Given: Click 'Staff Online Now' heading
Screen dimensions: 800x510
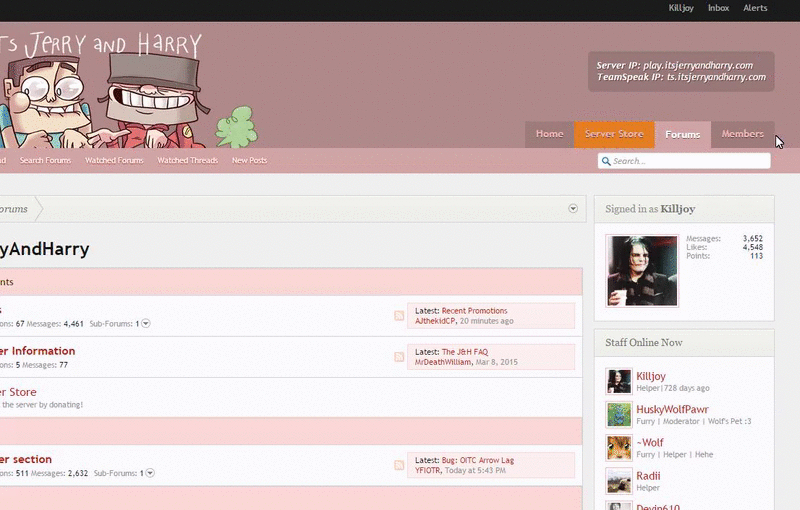Looking at the screenshot, I should [644, 343].
